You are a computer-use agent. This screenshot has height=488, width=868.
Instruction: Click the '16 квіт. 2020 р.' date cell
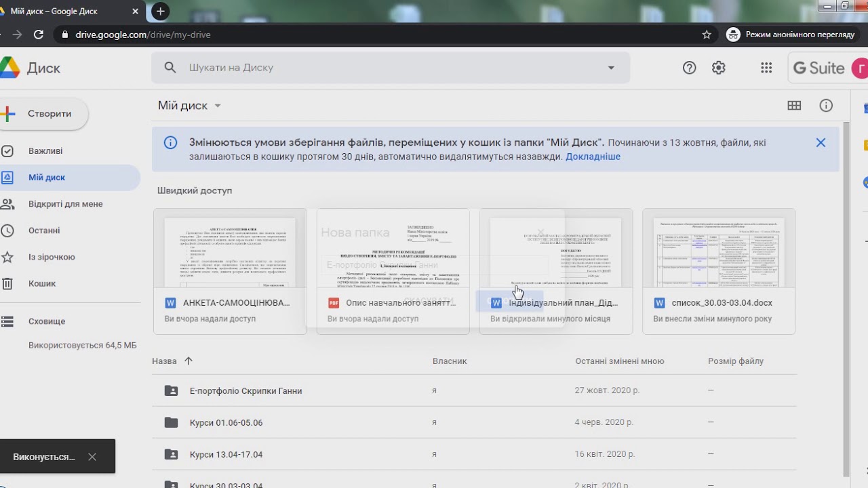(605, 455)
